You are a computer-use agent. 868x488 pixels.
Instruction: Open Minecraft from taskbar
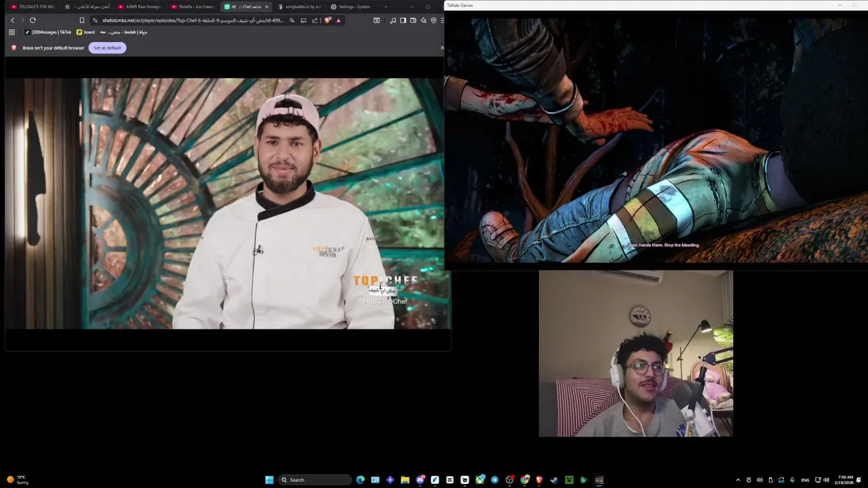569,480
